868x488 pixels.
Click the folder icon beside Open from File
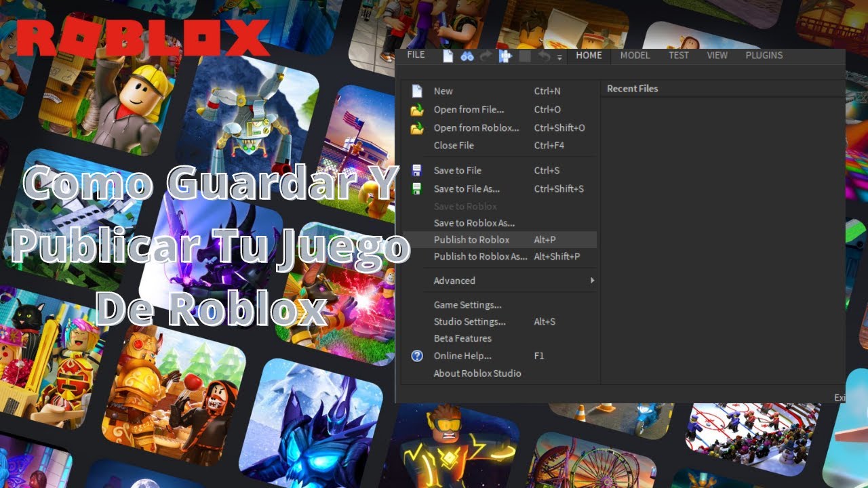[417, 110]
